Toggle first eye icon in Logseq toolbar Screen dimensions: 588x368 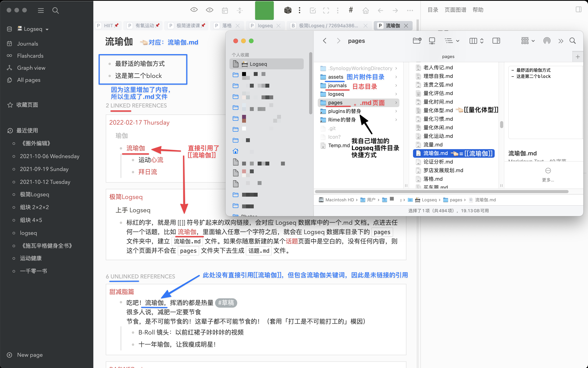tap(194, 10)
